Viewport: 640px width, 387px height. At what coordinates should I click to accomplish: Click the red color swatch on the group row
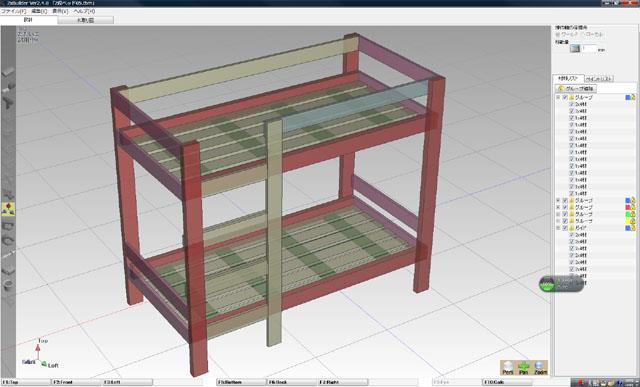(628, 207)
